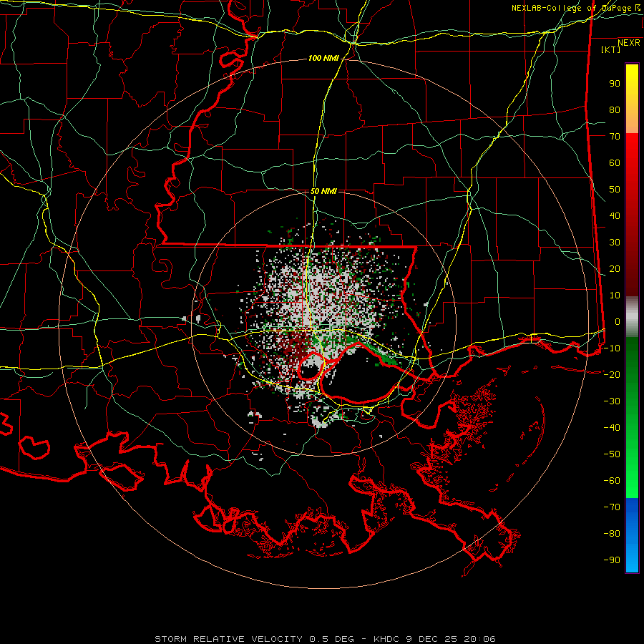Click the 0 value on velocity scale
The height and width of the screenshot is (644, 644).
[618, 322]
